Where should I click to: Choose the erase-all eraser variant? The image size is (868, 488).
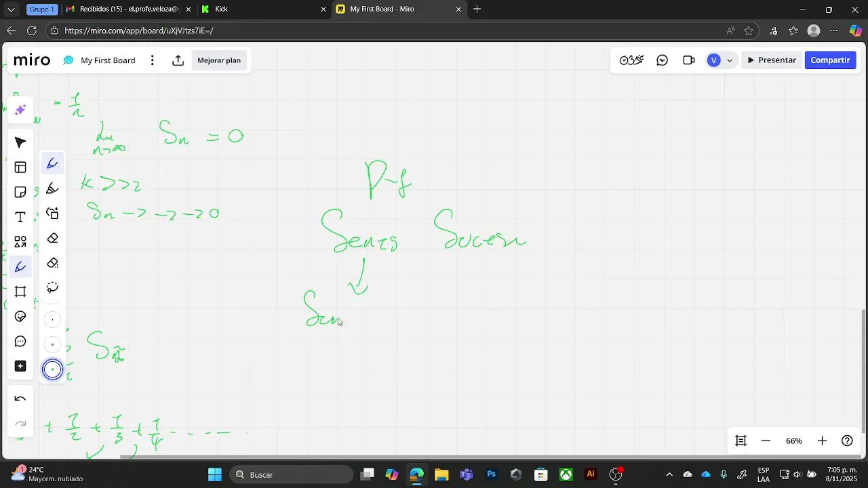[52, 263]
